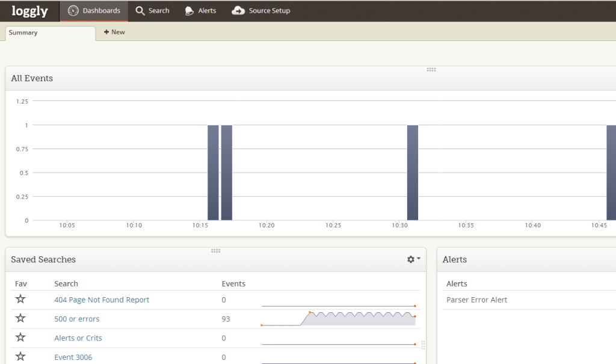
Task: Grab the Saved Searches panel drag handle
Action: [215, 251]
